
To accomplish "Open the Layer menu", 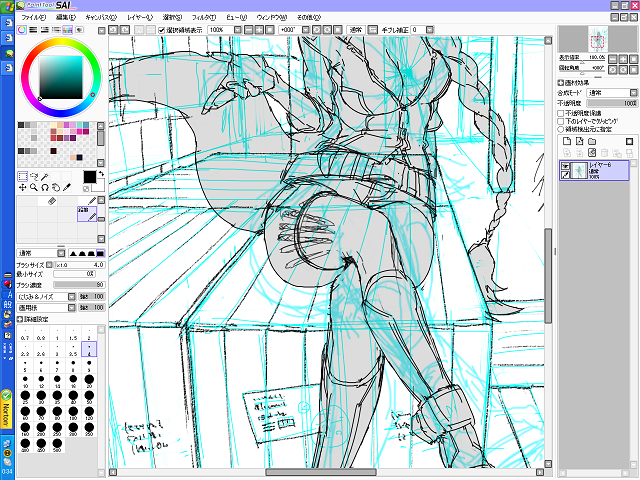I will [140, 18].
